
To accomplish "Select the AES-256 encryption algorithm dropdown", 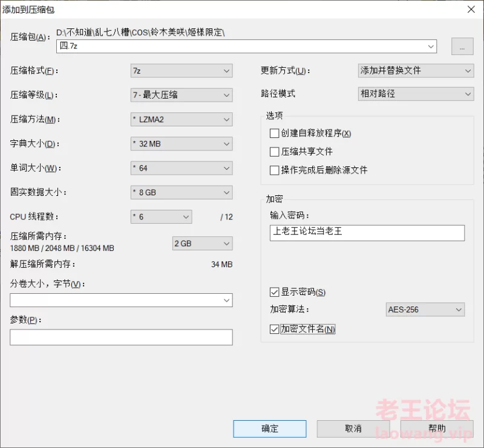I will tap(425, 310).
